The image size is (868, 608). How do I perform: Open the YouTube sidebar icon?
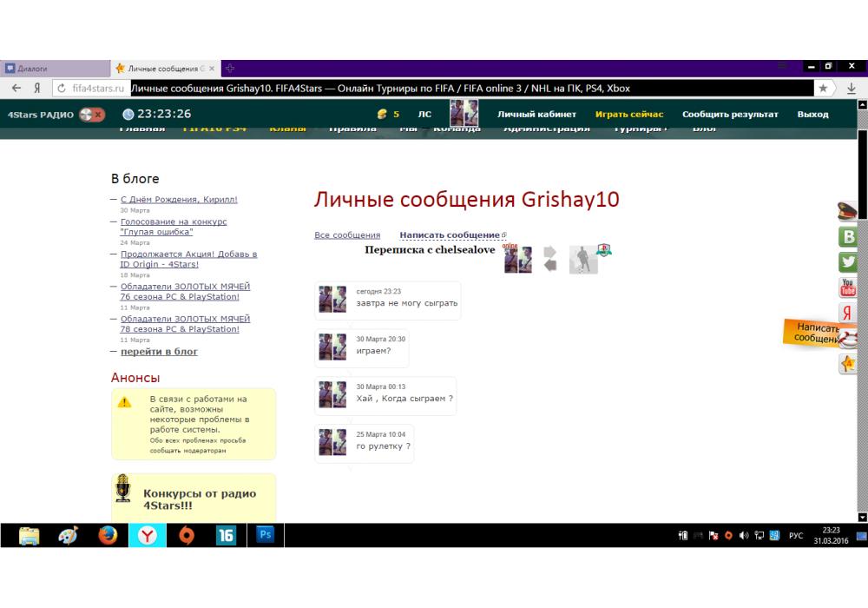(x=848, y=287)
